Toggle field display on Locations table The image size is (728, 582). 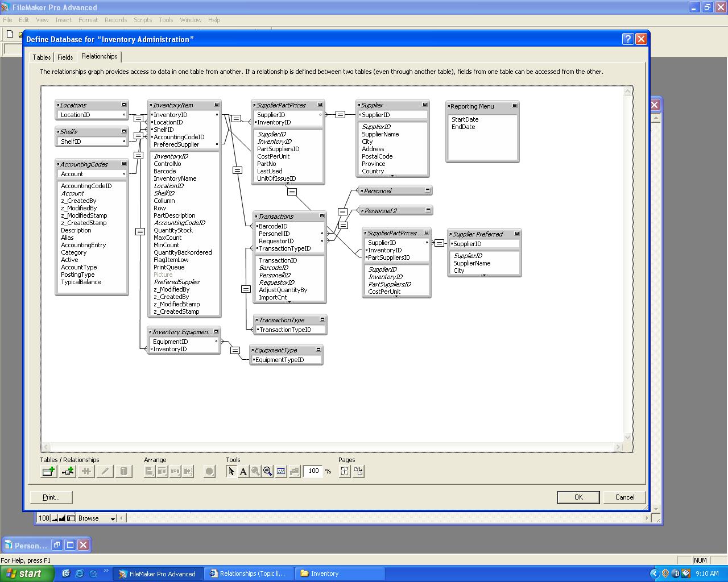click(x=124, y=105)
